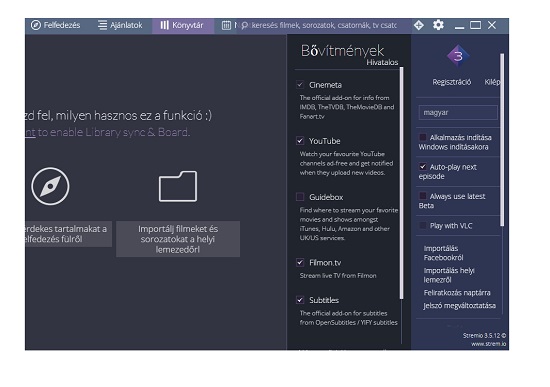Enable Alkalmazás indítása Windows indításakor checkbox

click(423, 137)
